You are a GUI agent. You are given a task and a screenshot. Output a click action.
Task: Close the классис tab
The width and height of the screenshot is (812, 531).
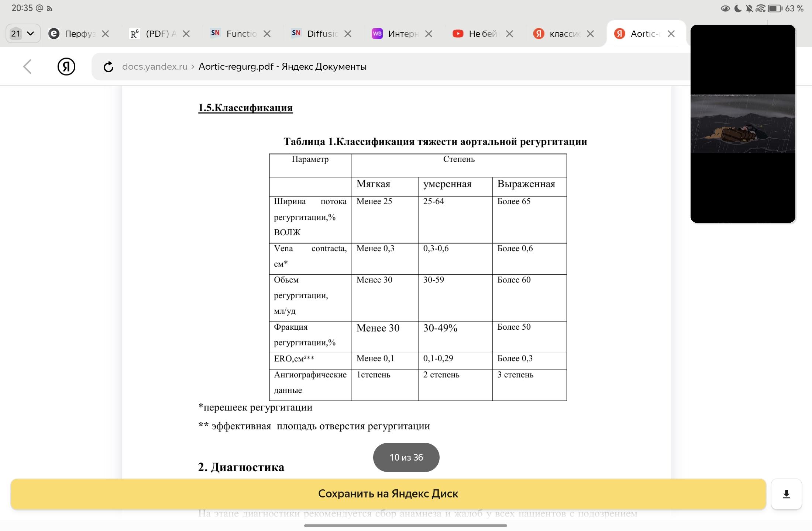[x=591, y=34]
